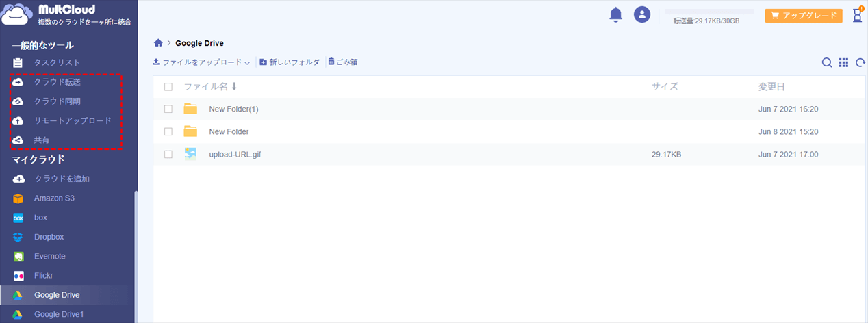Screen dimensions: 868x323
Task: Click the New Folder(1) folder icon
Action: (190, 109)
